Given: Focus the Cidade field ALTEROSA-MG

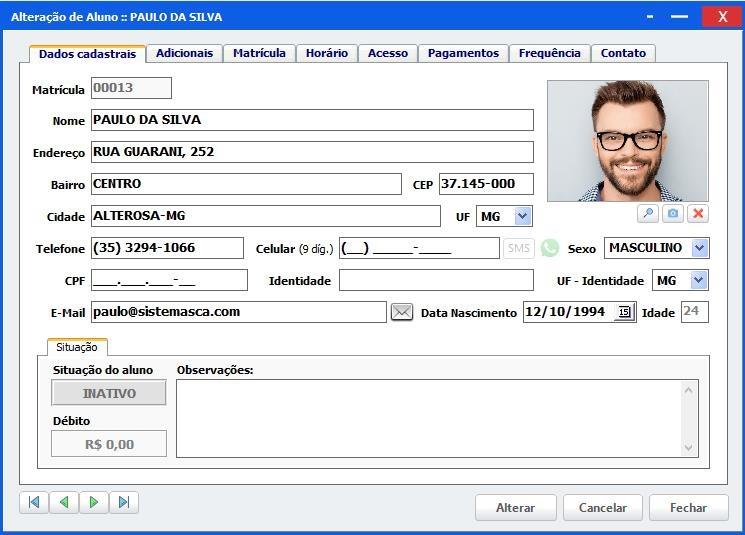Looking at the screenshot, I should [x=266, y=216].
